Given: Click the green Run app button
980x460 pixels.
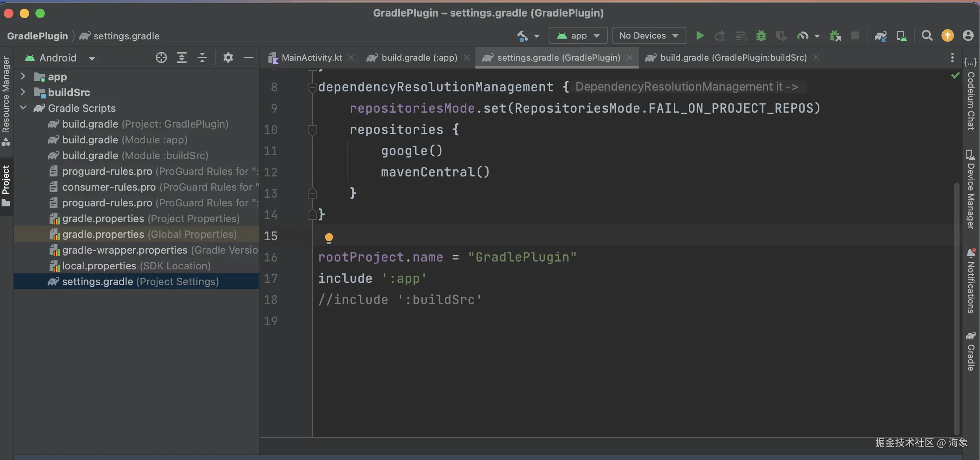Looking at the screenshot, I should tap(699, 36).
